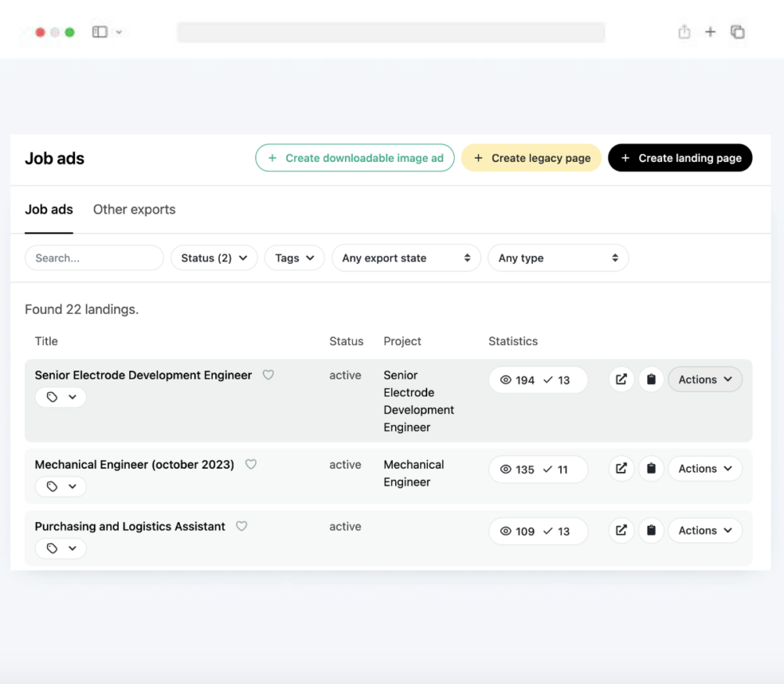Viewport: 784px width, 684px height.
Task: Toggle the heart on Purchasing and Logistics Assistant
Action: coord(241,526)
